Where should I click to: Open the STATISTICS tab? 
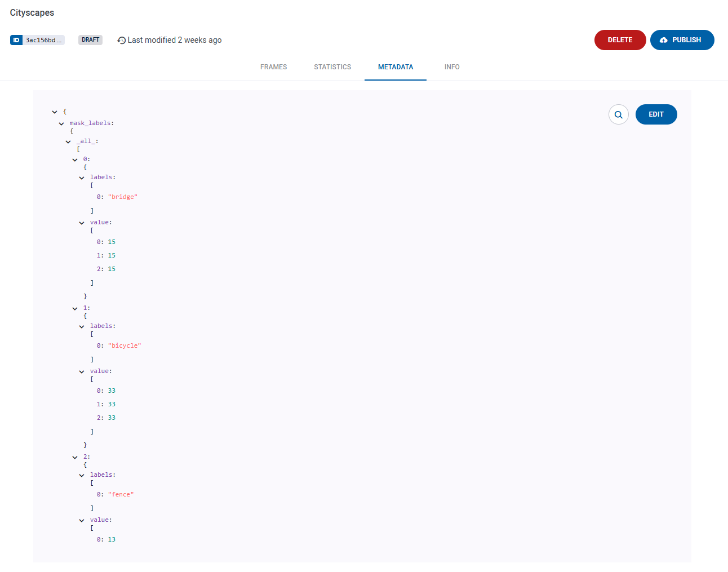pos(332,66)
